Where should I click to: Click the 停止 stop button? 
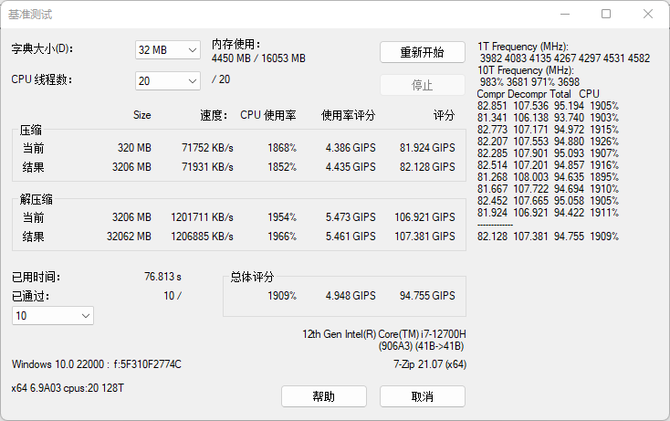pos(422,85)
